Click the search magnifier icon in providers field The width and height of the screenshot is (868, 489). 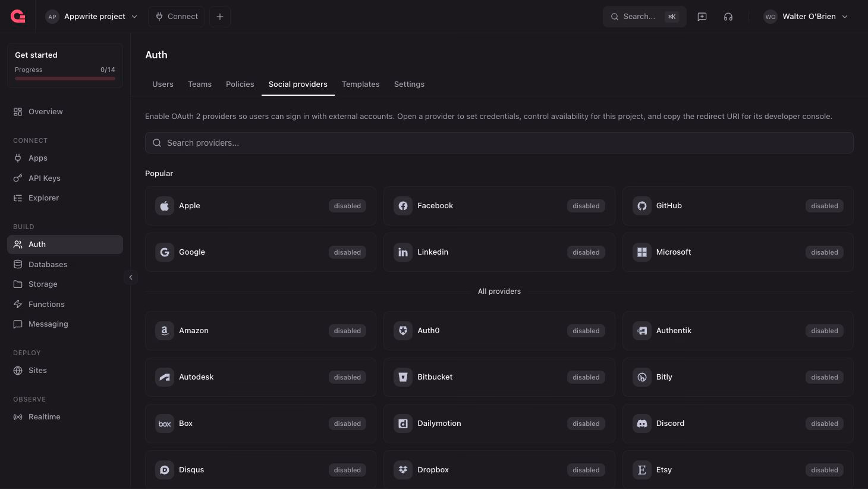click(157, 143)
